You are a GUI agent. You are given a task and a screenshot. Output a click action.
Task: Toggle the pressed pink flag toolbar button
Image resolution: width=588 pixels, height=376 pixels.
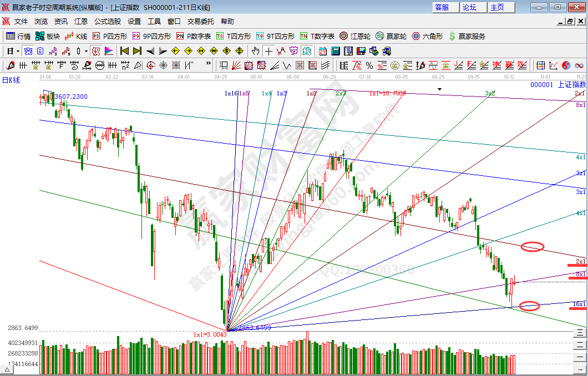point(109,51)
